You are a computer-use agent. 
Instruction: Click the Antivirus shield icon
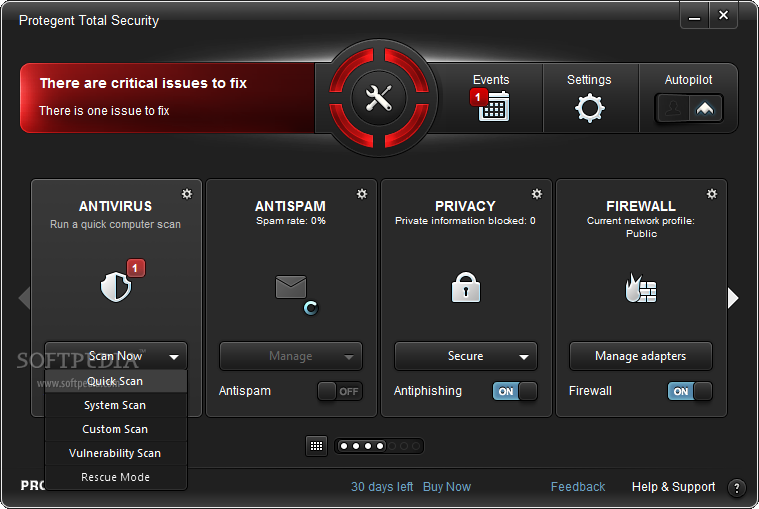coord(116,287)
